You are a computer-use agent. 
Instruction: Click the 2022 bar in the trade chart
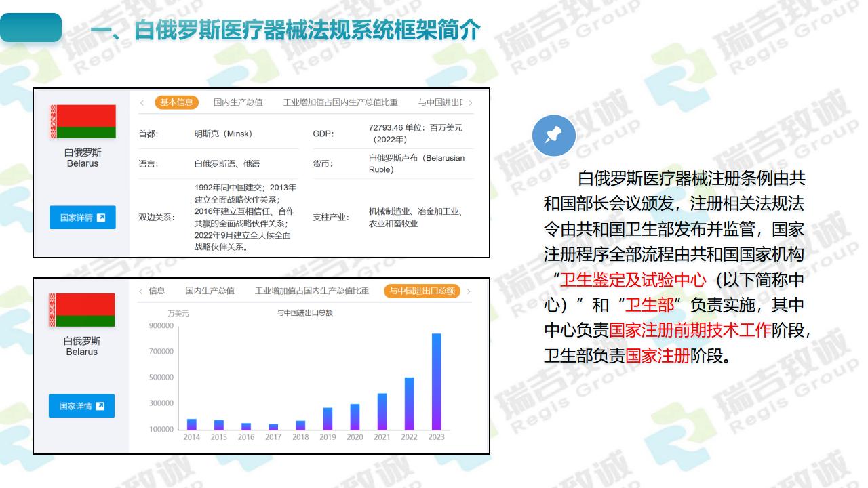click(x=409, y=403)
